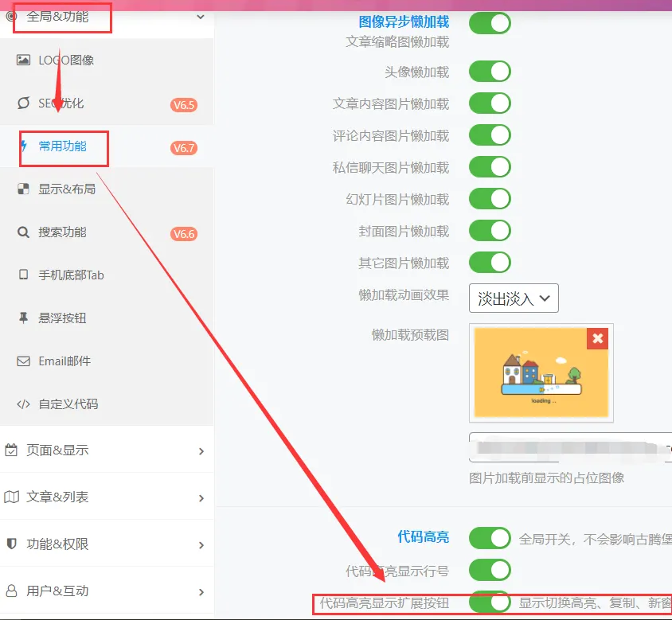
Task: Click the calendar icon beside 页面&显示
Action: point(12,450)
